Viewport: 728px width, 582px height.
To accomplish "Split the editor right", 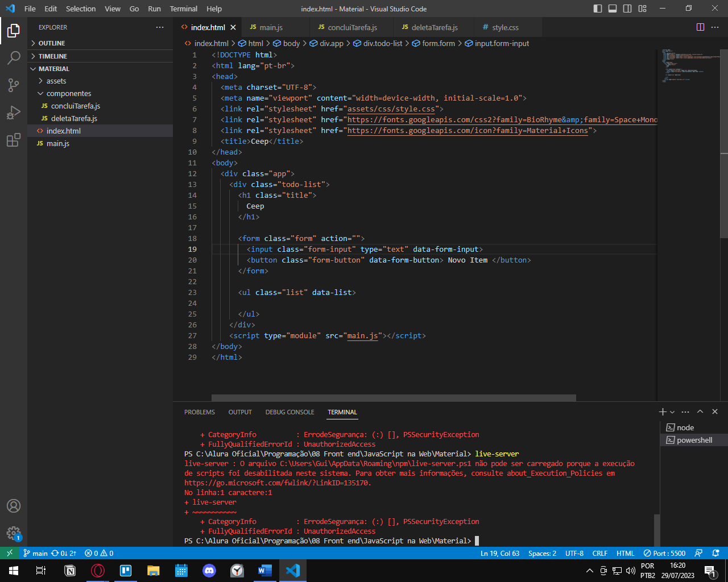I will (700, 27).
